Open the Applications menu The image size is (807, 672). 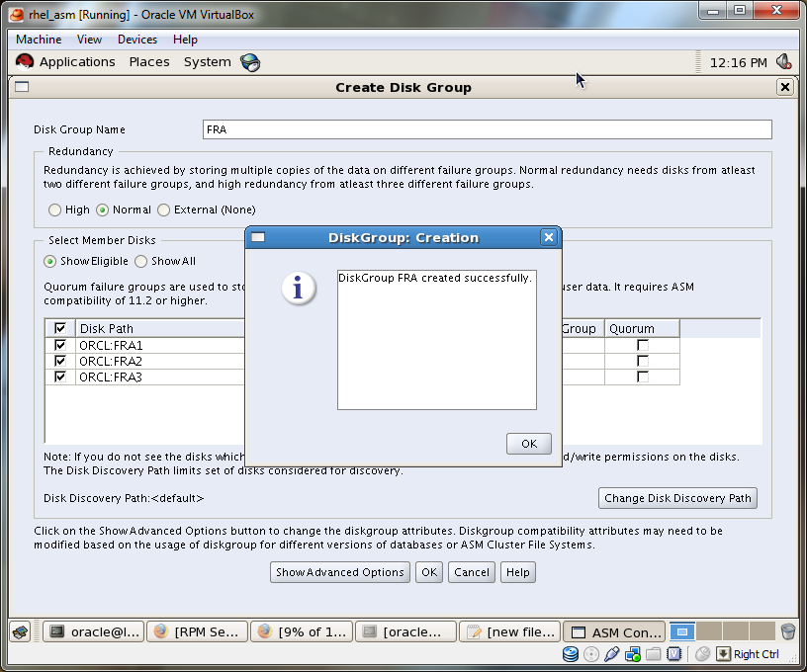coord(77,61)
